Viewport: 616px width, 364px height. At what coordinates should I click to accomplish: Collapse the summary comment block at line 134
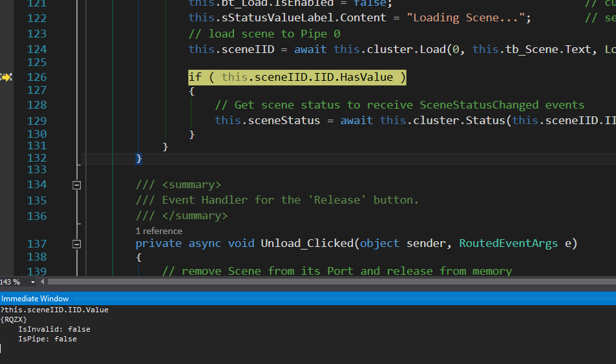77,185
